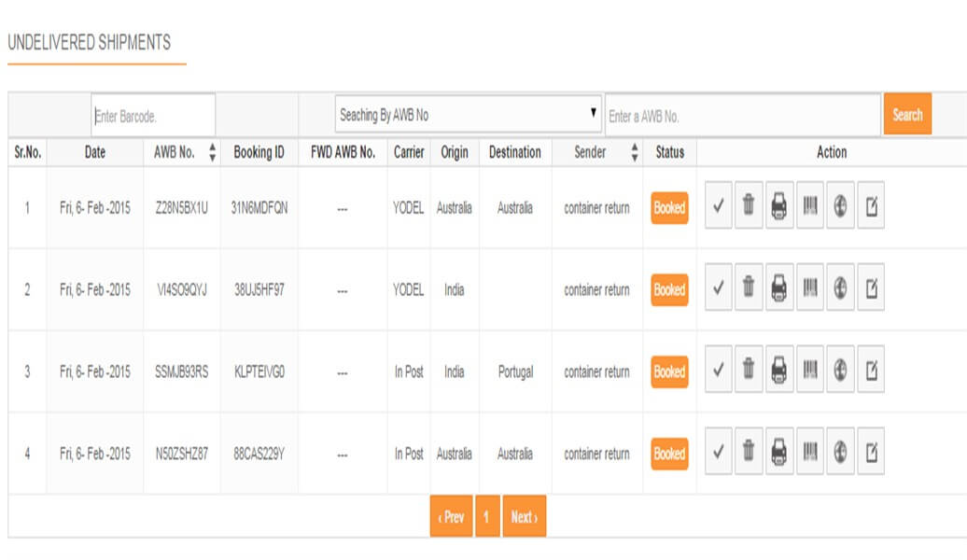Viewport: 967px width, 560px height.
Task: Click the Booked status badge on row 2
Action: [x=668, y=289]
